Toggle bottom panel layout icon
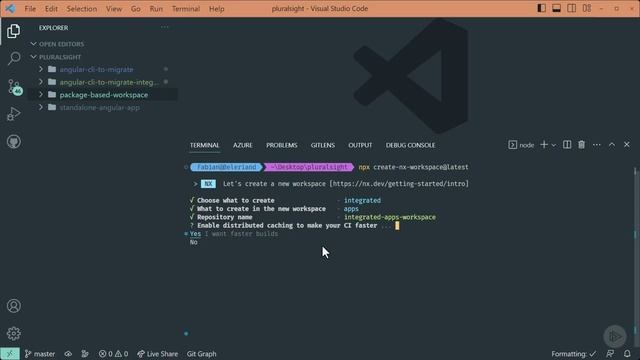 pyautogui.click(x=556, y=8)
